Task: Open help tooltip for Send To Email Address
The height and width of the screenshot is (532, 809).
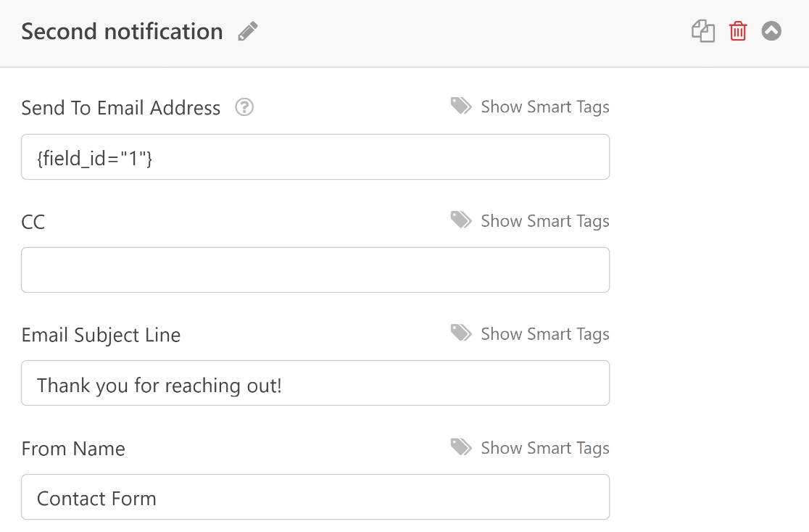Action: (x=245, y=108)
